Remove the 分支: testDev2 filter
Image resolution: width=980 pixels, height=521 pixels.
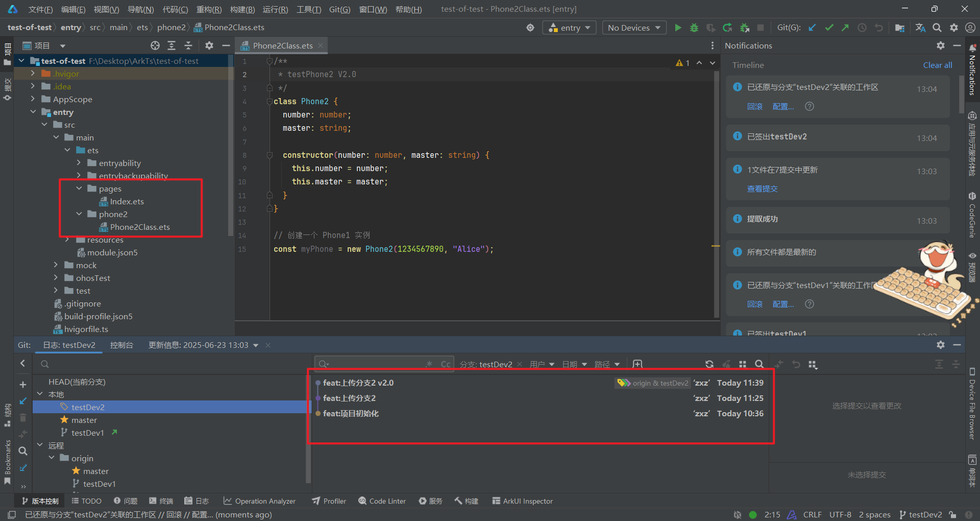[x=520, y=364]
